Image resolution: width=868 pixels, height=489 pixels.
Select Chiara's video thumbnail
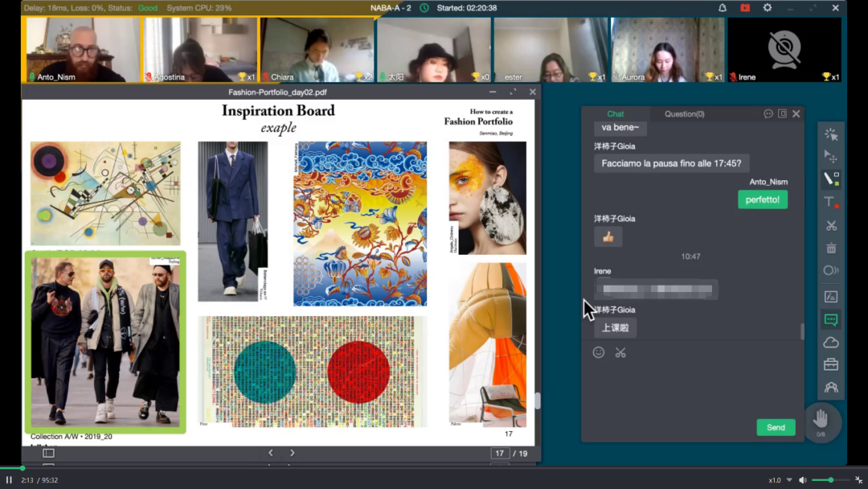tap(317, 49)
